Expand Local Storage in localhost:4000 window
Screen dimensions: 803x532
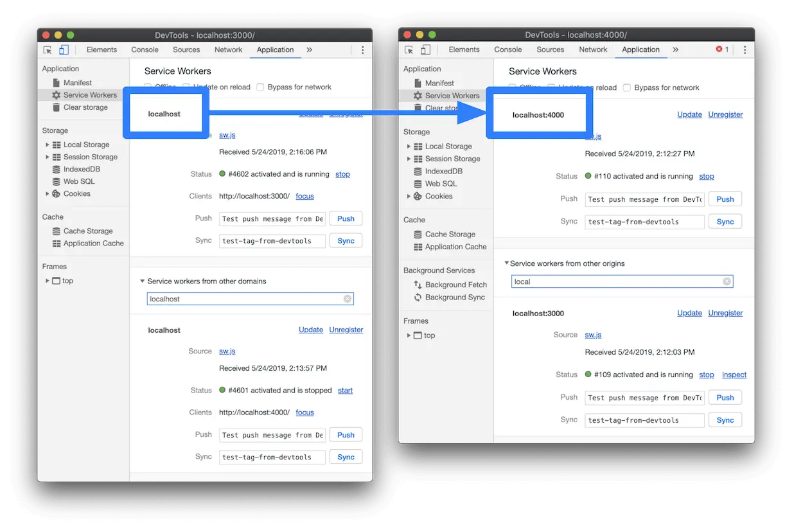(x=409, y=146)
